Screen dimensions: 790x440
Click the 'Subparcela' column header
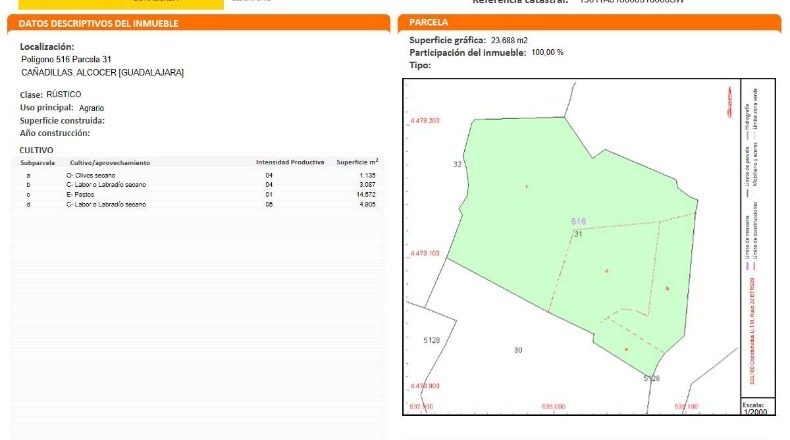click(38, 163)
